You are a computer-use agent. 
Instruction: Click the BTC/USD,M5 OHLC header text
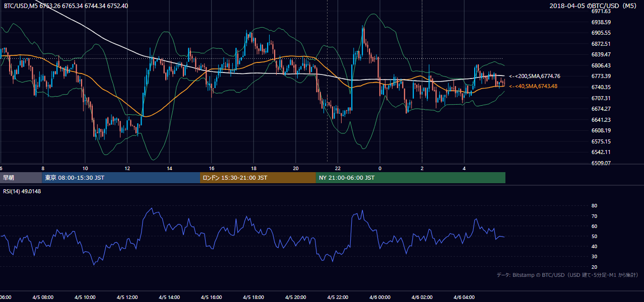point(66,6)
